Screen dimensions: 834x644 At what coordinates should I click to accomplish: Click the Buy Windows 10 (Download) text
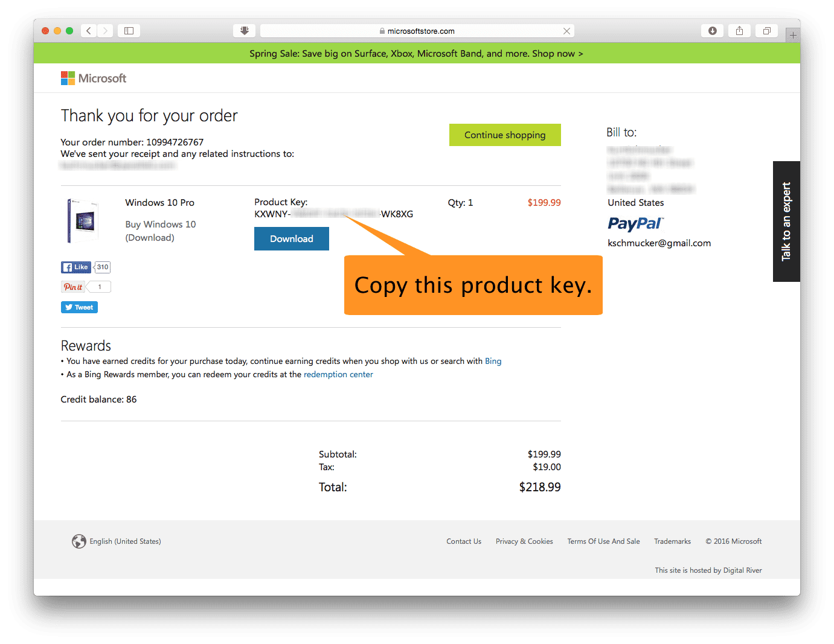tap(161, 231)
